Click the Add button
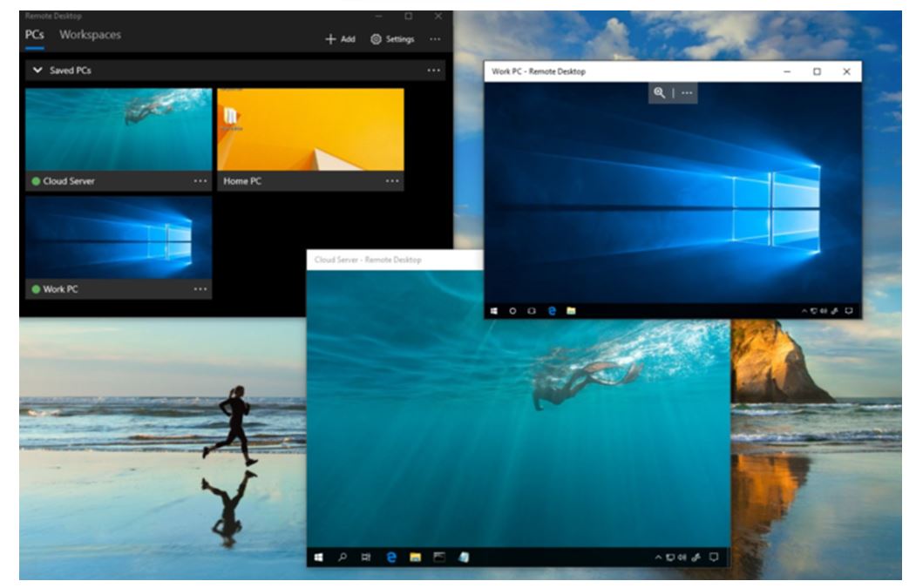This screenshot has height=588, width=916. pos(340,39)
